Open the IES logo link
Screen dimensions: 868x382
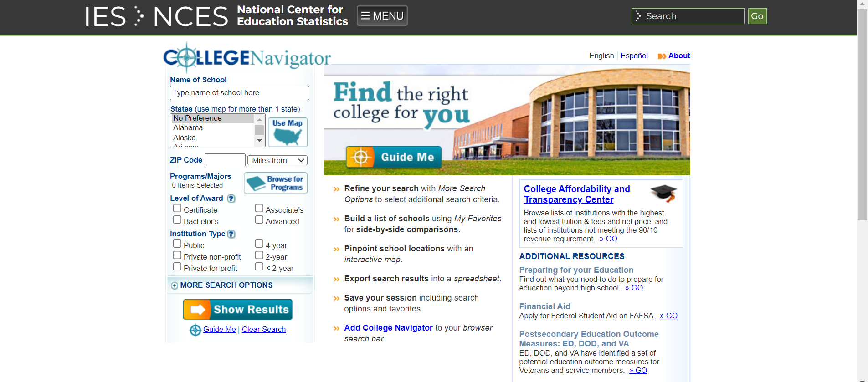105,16
